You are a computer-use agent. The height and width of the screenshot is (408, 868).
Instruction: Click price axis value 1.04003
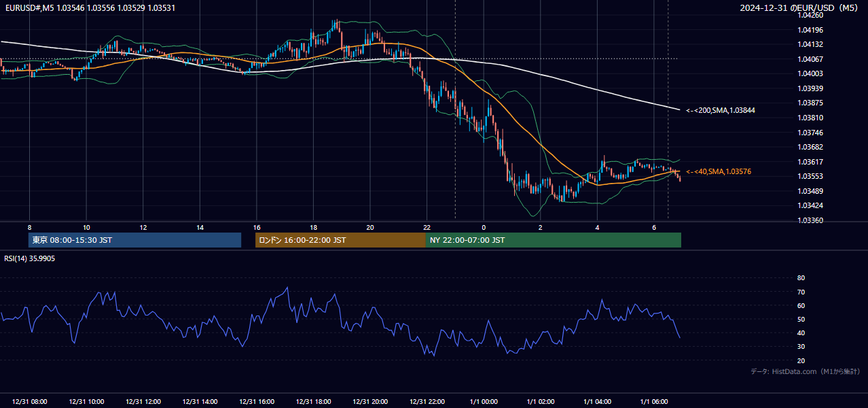[810, 73]
